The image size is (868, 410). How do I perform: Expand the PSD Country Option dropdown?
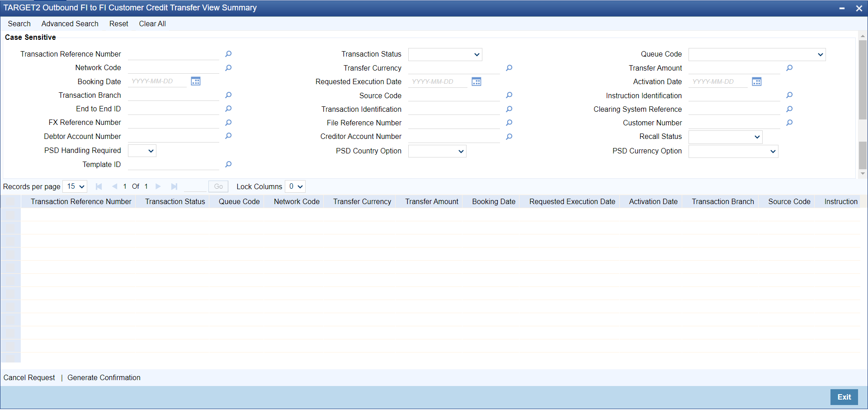(x=437, y=151)
